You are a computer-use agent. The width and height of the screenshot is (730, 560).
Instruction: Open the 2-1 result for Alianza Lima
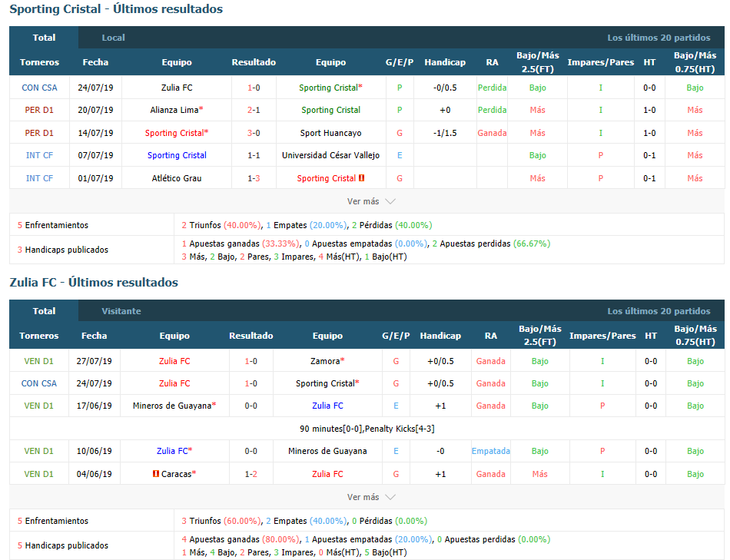(254, 110)
